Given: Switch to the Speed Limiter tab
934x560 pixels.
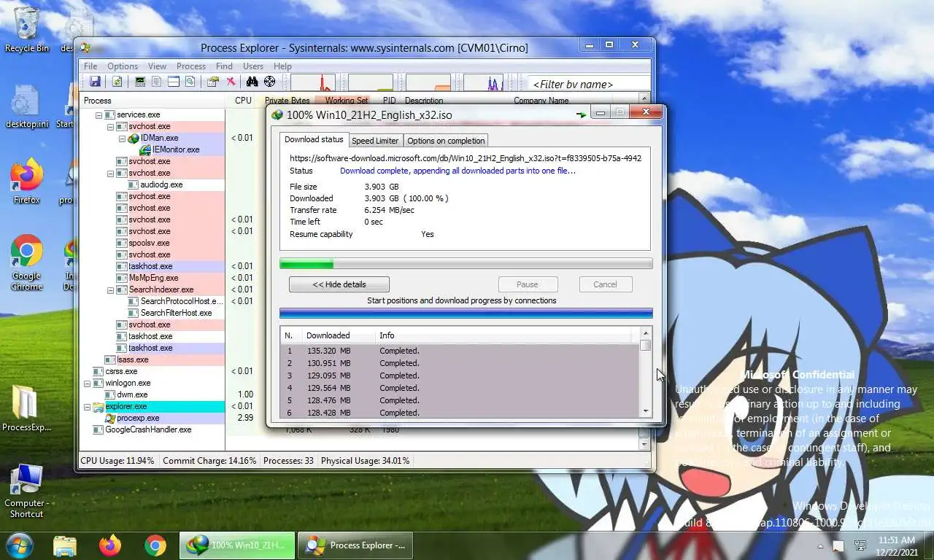Looking at the screenshot, I should click(375, 141).
